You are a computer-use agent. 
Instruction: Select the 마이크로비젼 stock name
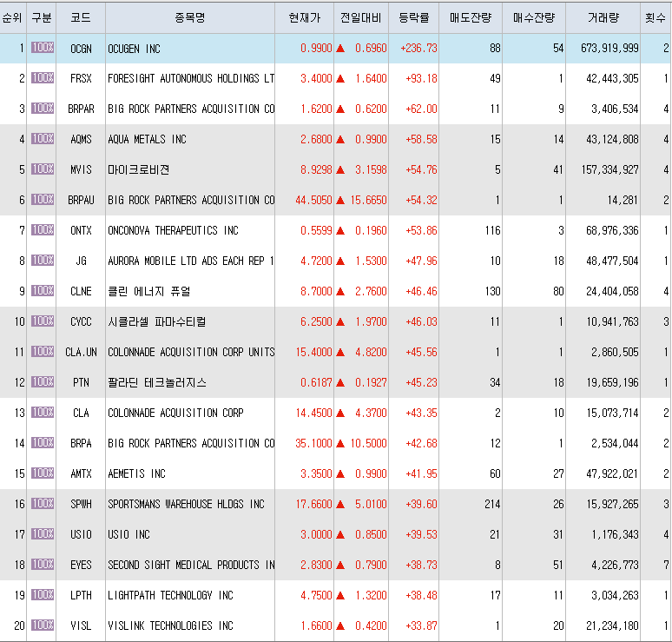tap(138, 169)
